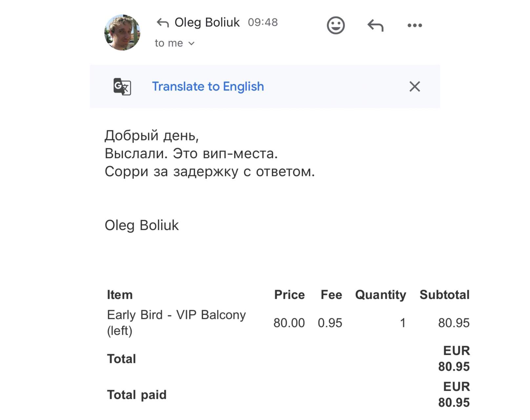
Task: Click the small replied arrow beside sender name
Action: 163,23
